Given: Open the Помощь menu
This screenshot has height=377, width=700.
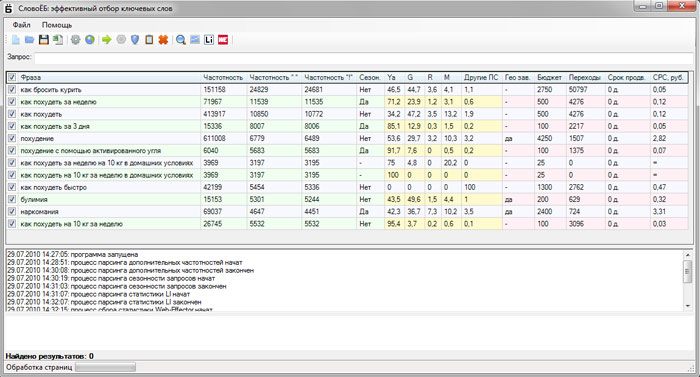Looking at the screenshot, I should click(57, 25).
